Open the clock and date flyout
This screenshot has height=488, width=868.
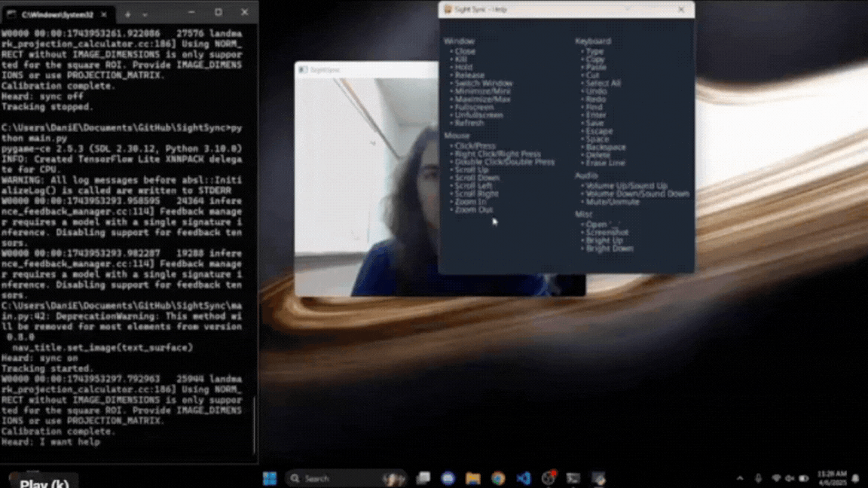click(831, 478)
